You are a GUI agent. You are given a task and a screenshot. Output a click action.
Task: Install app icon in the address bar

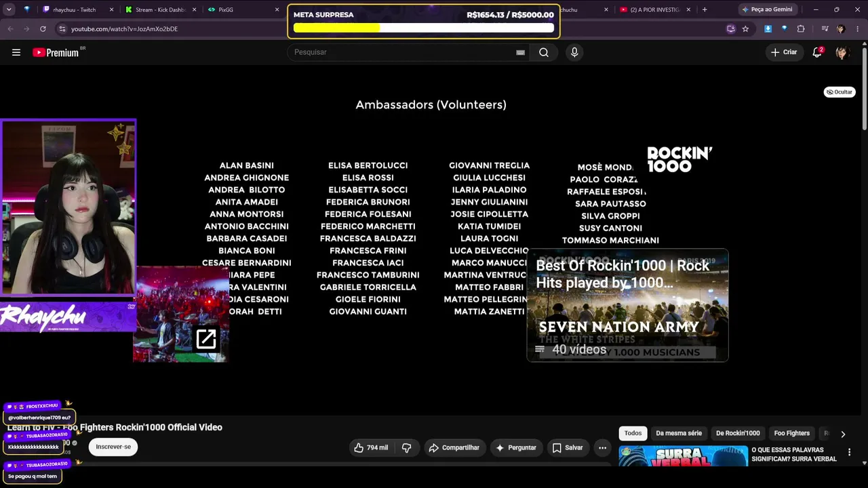pyautogui.click(x=730, y=29)
